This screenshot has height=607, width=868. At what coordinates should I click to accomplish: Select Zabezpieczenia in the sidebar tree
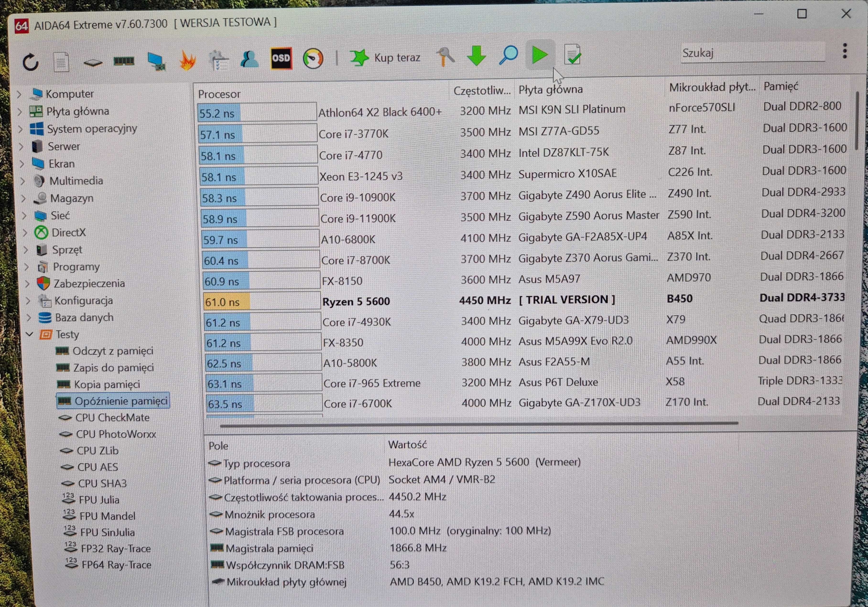pyautogui.click(x=89, y=283)
